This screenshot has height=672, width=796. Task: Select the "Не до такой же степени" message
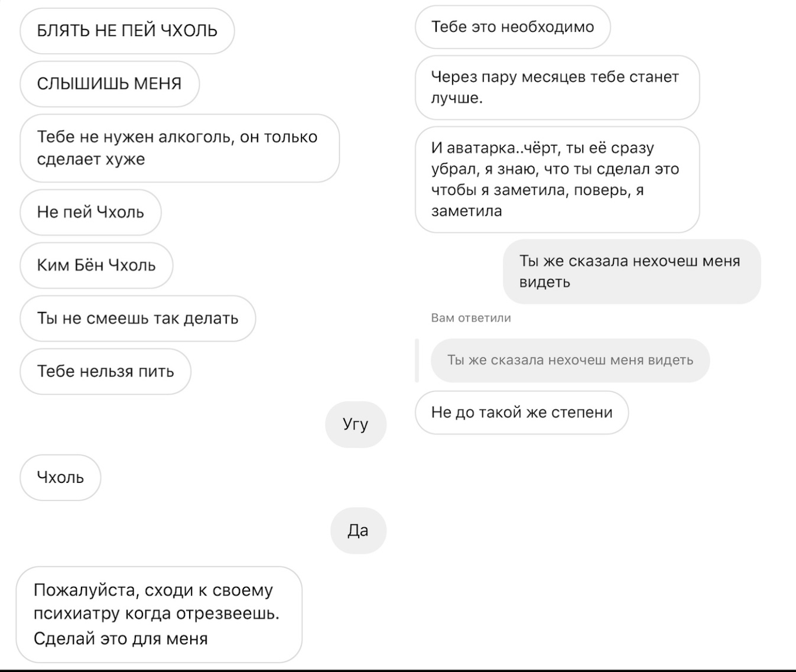522,413
